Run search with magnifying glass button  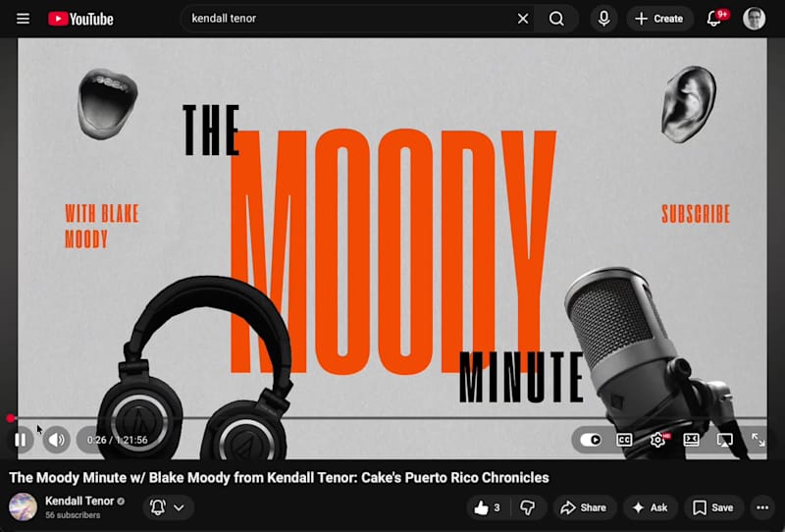(556, 19)
